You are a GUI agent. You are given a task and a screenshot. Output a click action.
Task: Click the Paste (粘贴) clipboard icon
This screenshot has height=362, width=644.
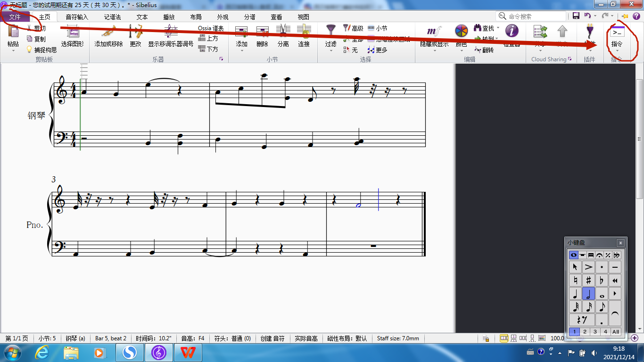pos(13,32)
